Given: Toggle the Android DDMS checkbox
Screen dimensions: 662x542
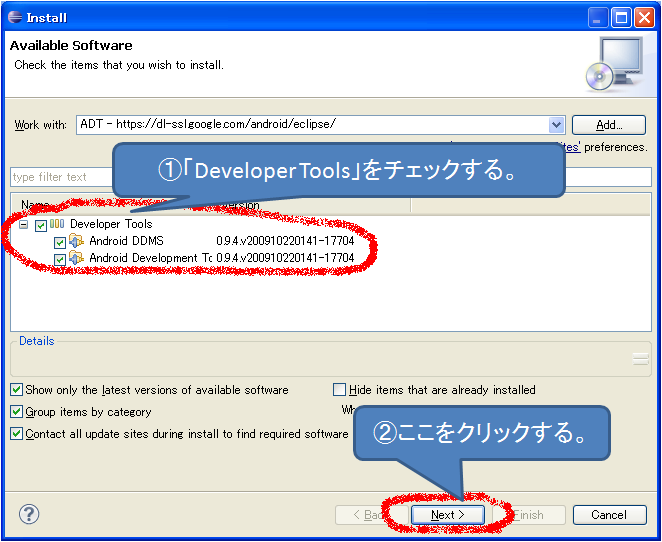Looking at the screenshot, I should [60, 242].
